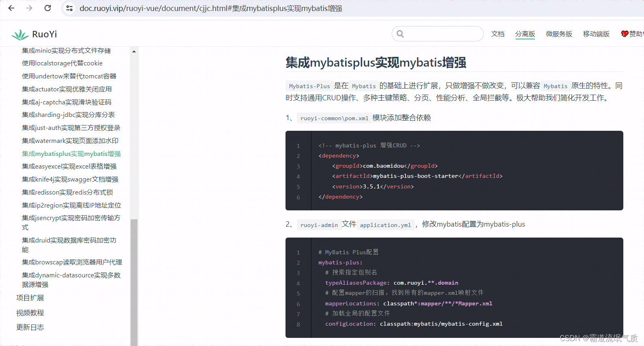Viewport: 644px width, 346px height.
Task: Click the browser address bar URL
Action: 211,8
